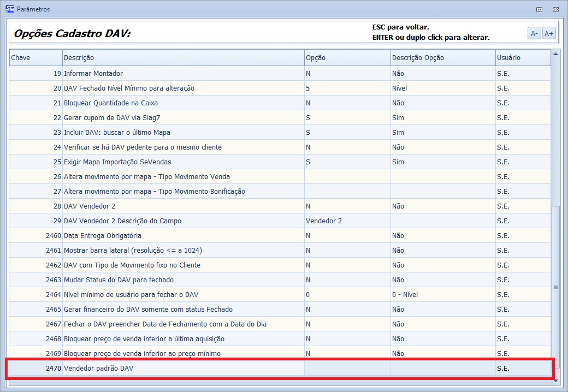Click the scrollbar down arrow
The image size is (568, 392).
(556, 380)
